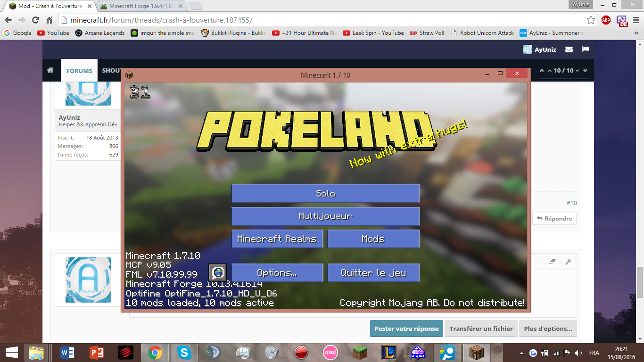
Task: Click the eraser icon in the editor toolbar
Action: (x=553, y=262)
